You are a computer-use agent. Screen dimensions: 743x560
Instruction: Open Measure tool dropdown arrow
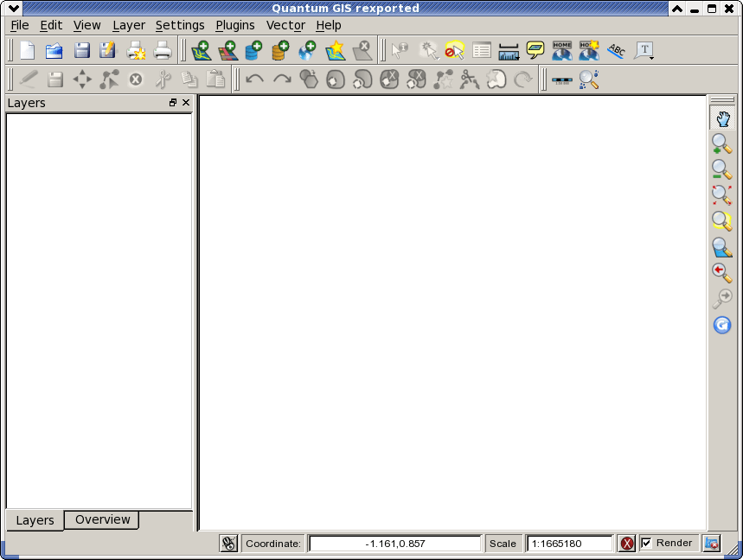[517, 58]
